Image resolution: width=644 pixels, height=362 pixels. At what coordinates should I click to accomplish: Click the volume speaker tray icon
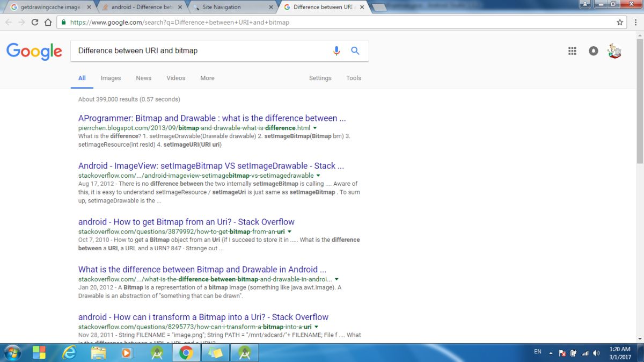(x=596, y=353)
